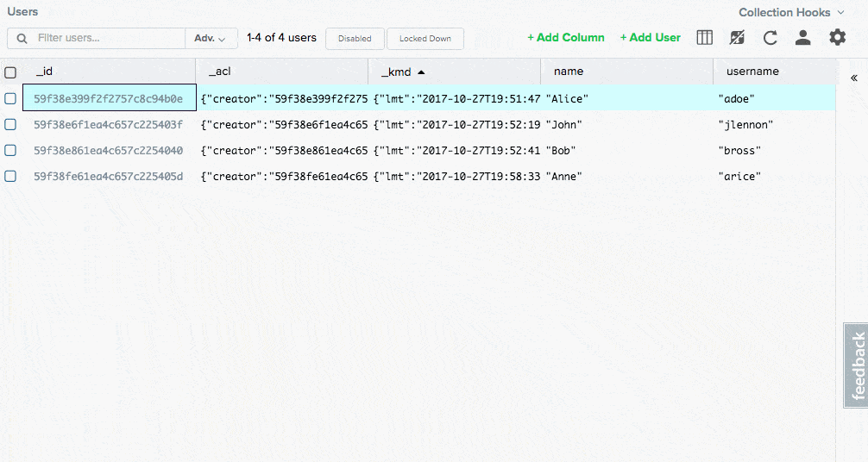Screen dimensions: 868x462
Task: Toggle the Locked Down filter button
Action: click(425, 39)
